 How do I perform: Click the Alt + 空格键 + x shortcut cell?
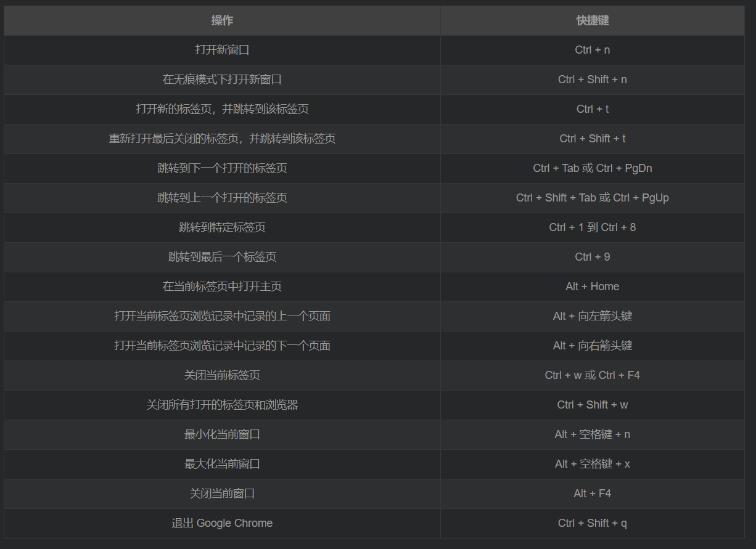(x=593, y=464)
